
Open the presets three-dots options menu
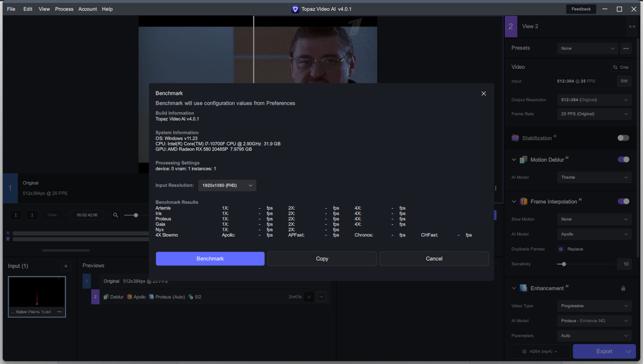click(626, 49)
